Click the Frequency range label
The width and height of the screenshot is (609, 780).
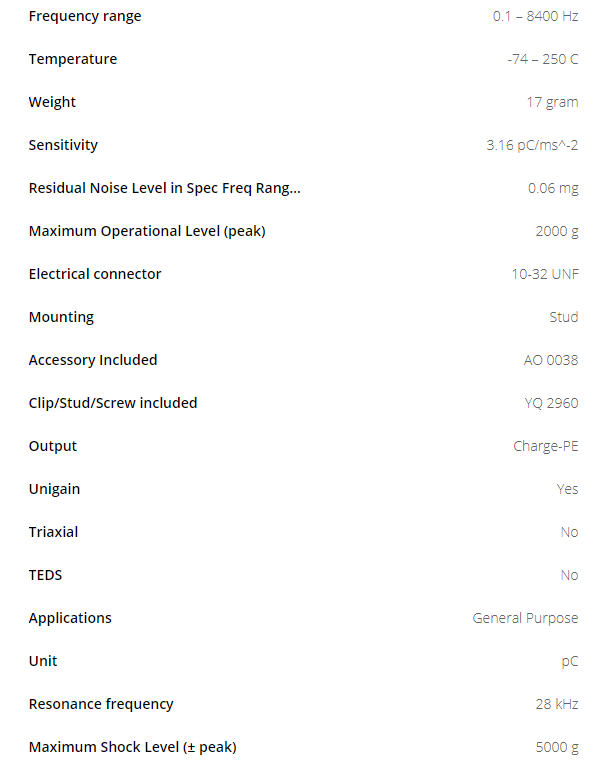85,16
